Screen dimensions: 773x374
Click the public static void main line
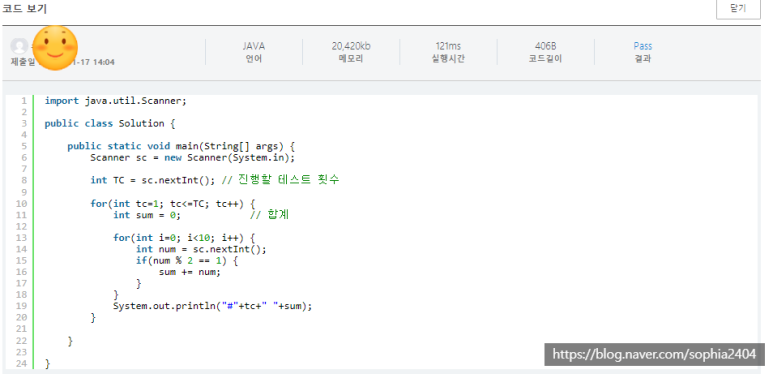point(181,146)
